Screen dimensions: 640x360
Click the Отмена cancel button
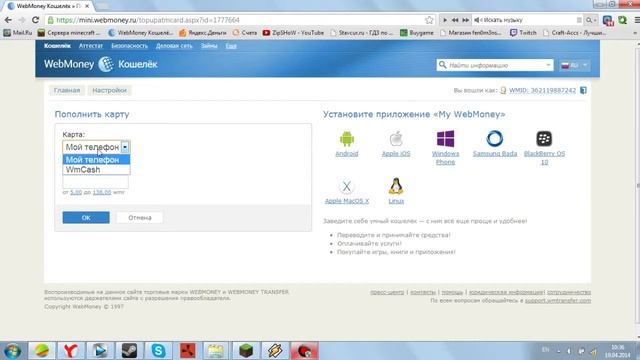[x=140, y=218]
